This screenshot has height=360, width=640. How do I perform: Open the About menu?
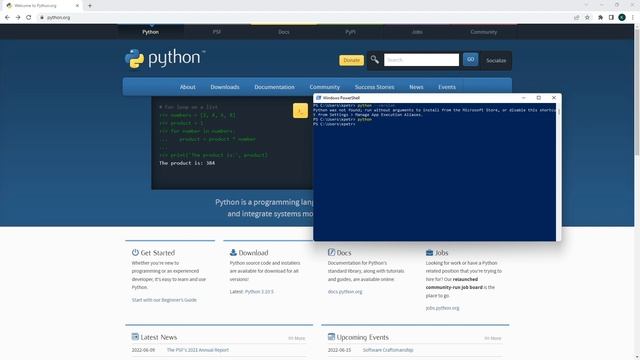click(x=187, y=87)
